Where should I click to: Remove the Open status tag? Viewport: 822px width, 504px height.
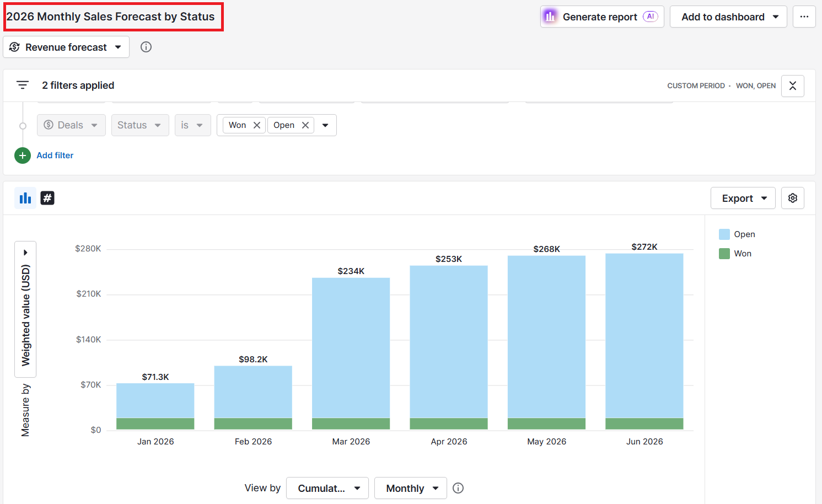pyautogui.click(x=305, y=125)
